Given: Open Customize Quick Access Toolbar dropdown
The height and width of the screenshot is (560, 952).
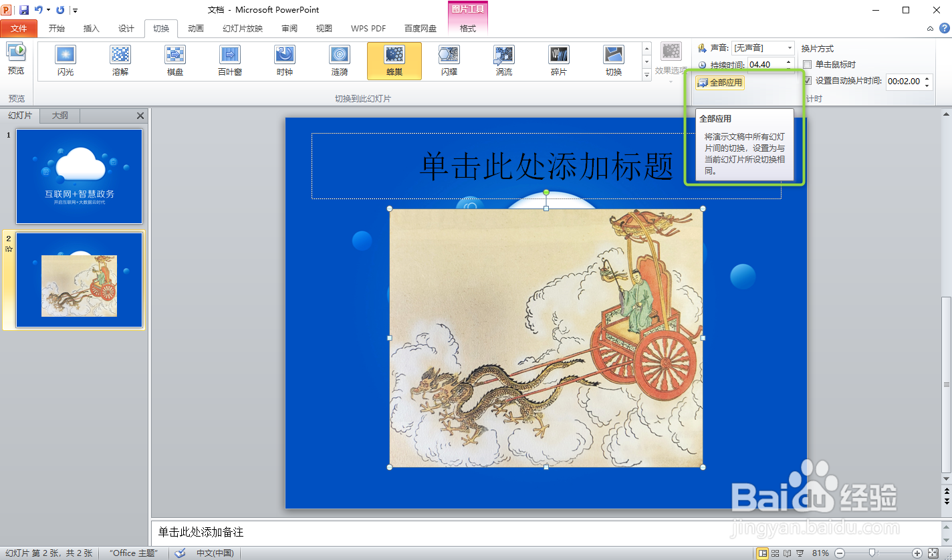Looking at the screenshot, I should point(76,11).
